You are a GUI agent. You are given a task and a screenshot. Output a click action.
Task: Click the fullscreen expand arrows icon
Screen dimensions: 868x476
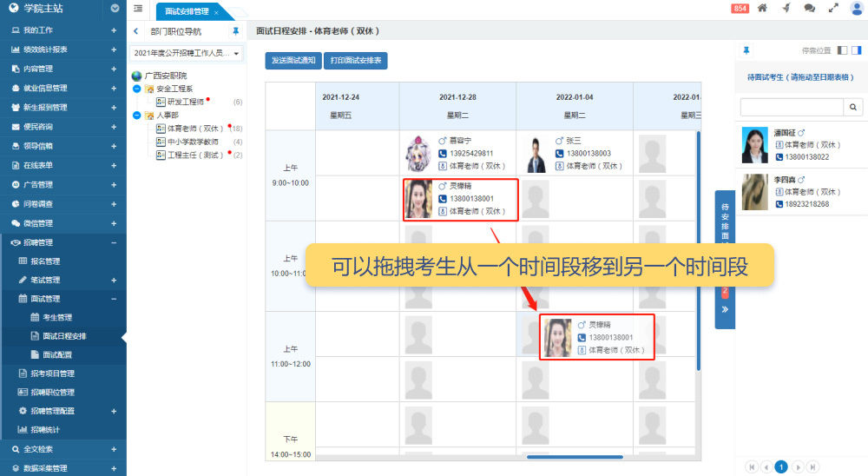pyautogui.click(x=833, y=8)
